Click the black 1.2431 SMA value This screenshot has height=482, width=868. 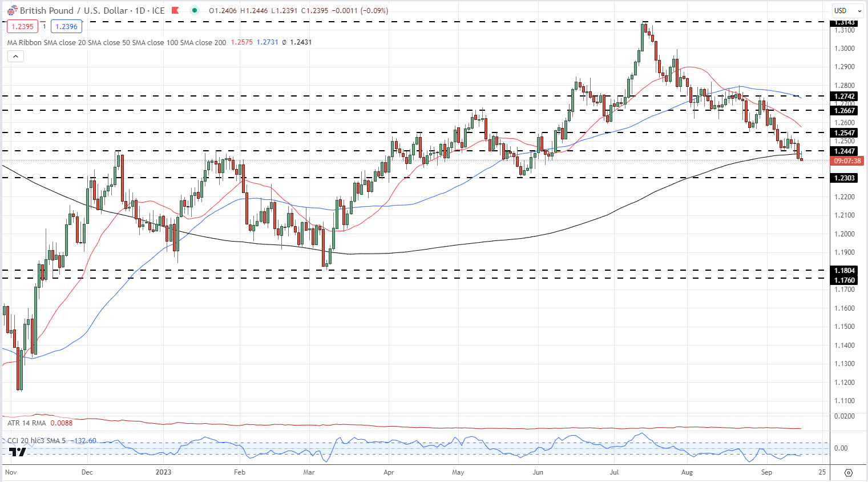[301, 42]
